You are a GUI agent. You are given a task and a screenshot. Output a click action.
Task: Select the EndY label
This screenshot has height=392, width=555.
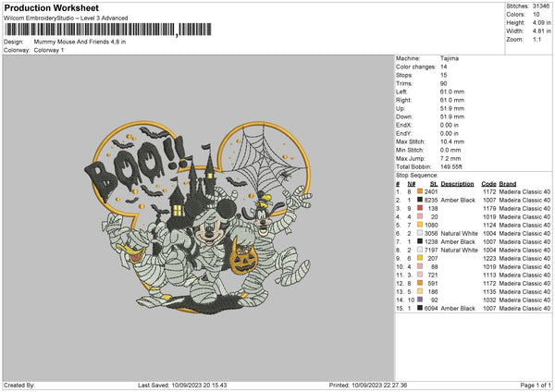pyautogui.click(x=404, y=133)
